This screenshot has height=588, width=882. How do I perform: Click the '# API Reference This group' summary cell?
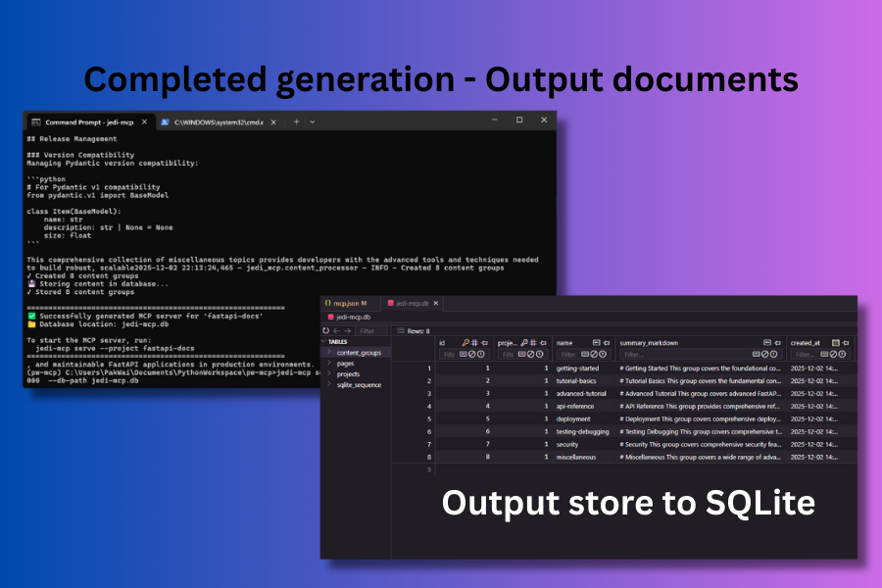tap(701, 407)
